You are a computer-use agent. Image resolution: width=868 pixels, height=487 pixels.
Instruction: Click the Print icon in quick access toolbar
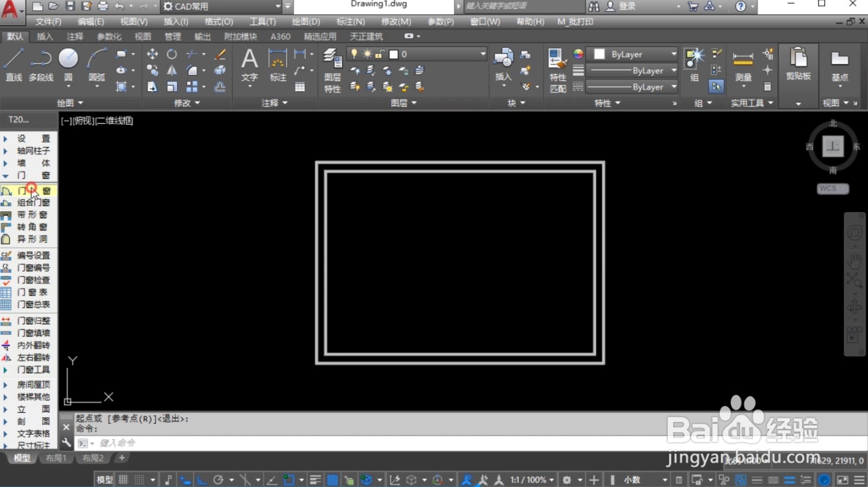pyautogui.click(x=103, y=7)
